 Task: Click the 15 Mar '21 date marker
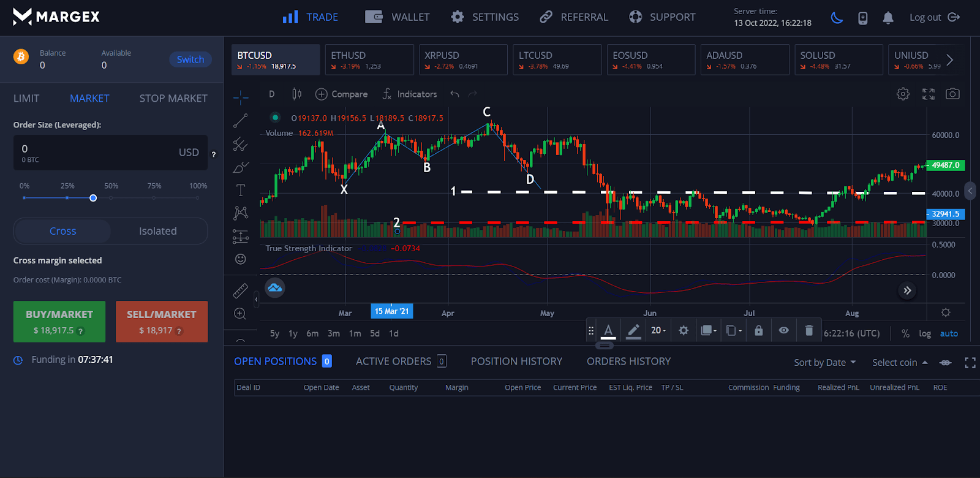click(x=392, y=311)
